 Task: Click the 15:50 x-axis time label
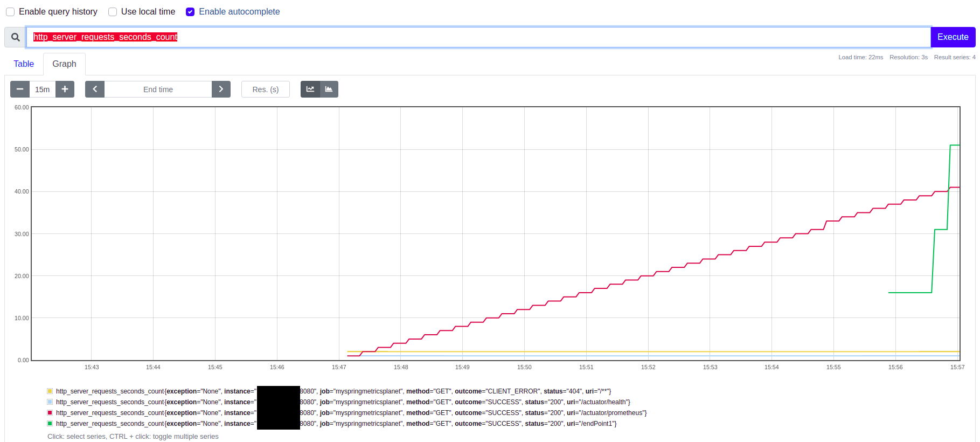pyautogui.click(x=524, y=367)
